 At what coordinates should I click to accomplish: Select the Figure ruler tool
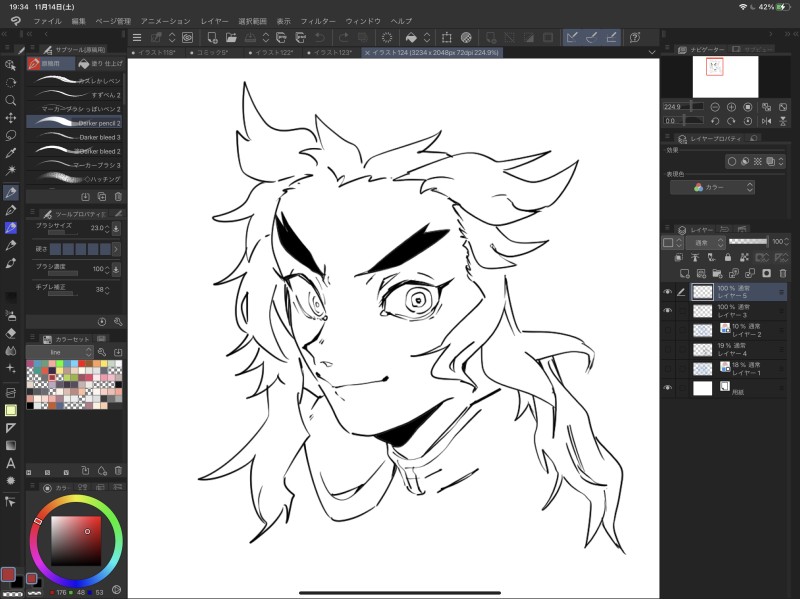click(x=10, y=428)
